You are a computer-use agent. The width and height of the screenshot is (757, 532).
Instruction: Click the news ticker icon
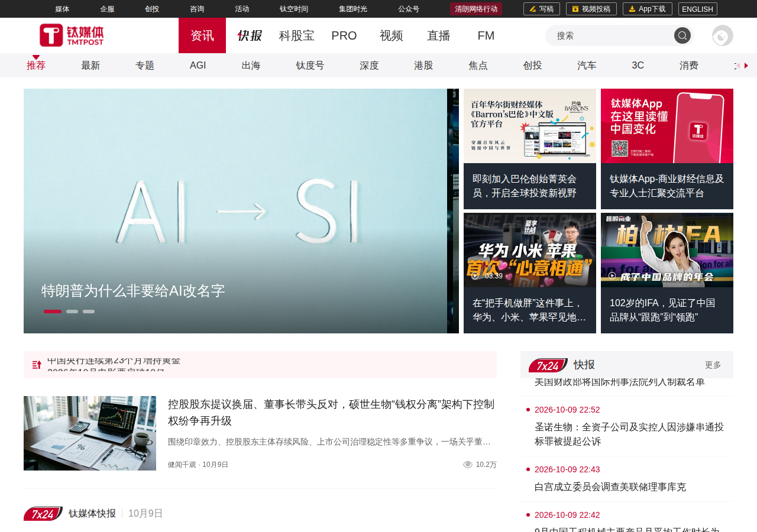(x=37, y=365)
